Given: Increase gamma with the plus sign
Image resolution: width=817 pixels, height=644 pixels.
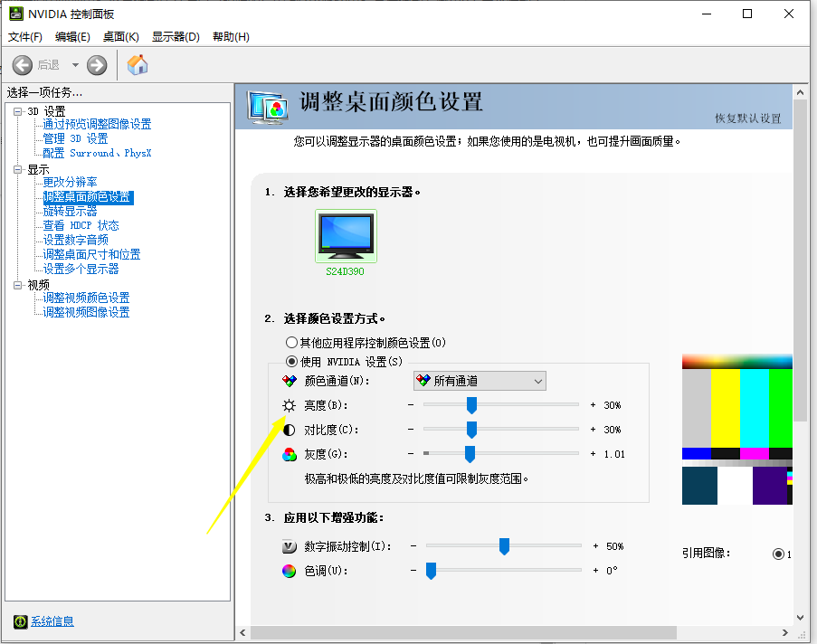Looking at the screenshot, I should 593,454.
